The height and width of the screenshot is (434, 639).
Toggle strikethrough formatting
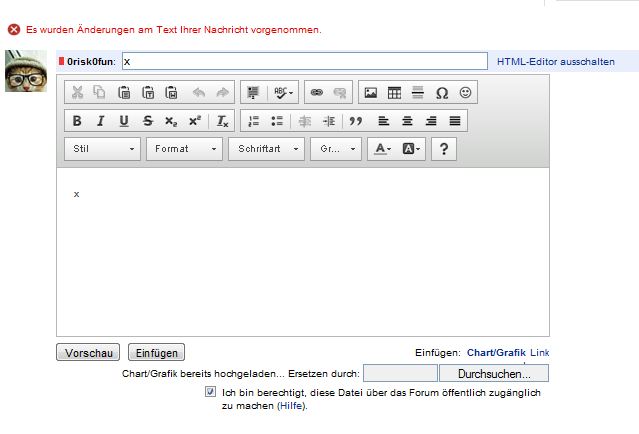148,121
